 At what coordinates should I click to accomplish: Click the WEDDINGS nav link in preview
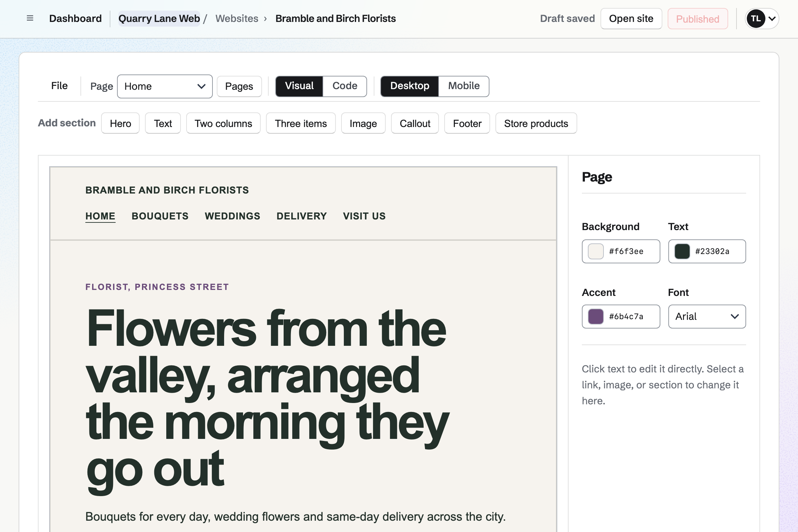(232, 216)
